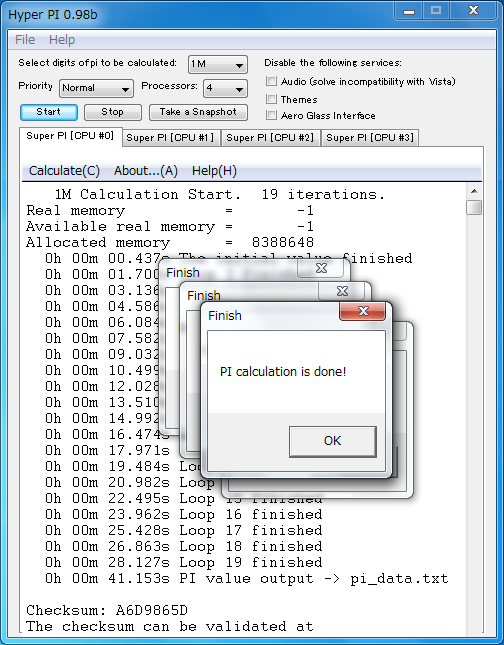Click the log scrollbar thumb
The width and height of the screenshot is (504, 645).
[474, 207]
